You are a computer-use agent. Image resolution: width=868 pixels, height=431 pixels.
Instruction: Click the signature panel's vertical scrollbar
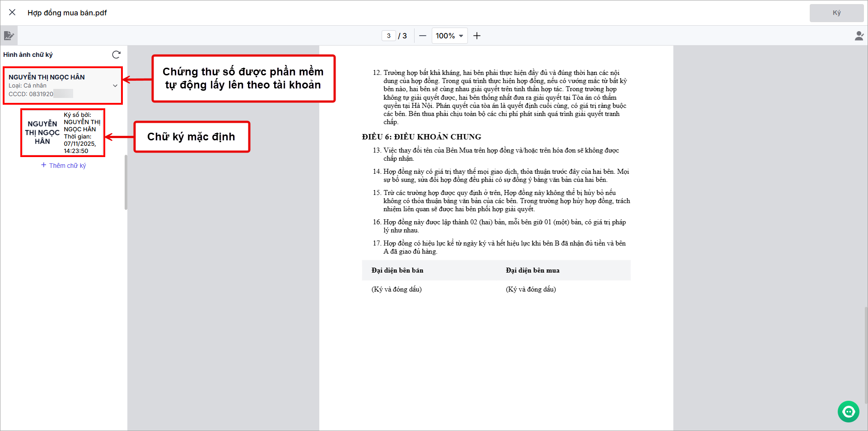(126, 183)
